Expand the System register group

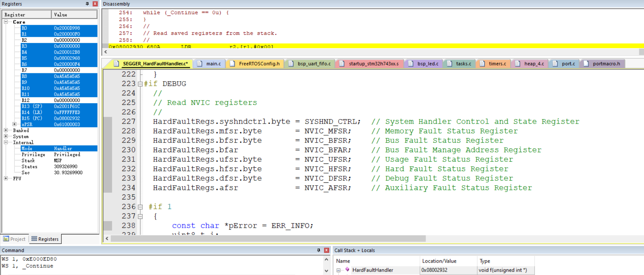click(6, 136)
